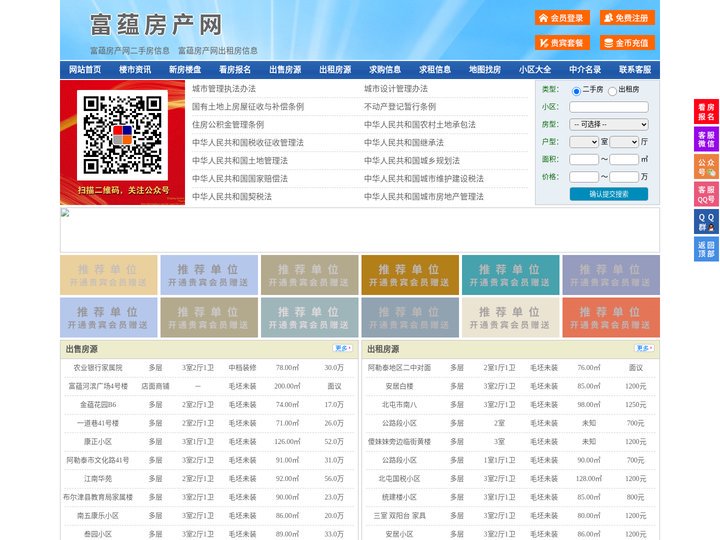Open the 三室 双阳台 家具 rental listing
Viewport: 720px width, 540px height.
pos(399,516)
